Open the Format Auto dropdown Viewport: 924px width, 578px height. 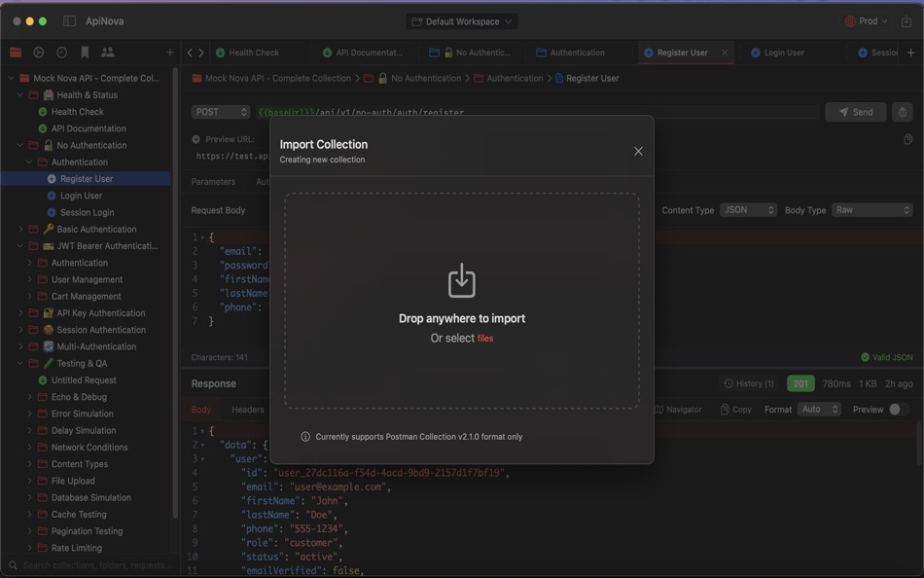tap(819, 410)
